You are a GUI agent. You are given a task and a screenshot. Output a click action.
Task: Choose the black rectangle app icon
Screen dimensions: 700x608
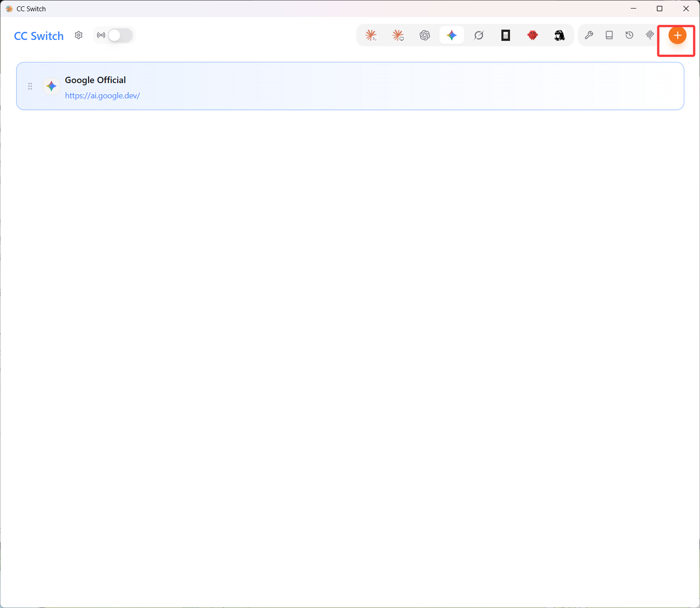506,35
